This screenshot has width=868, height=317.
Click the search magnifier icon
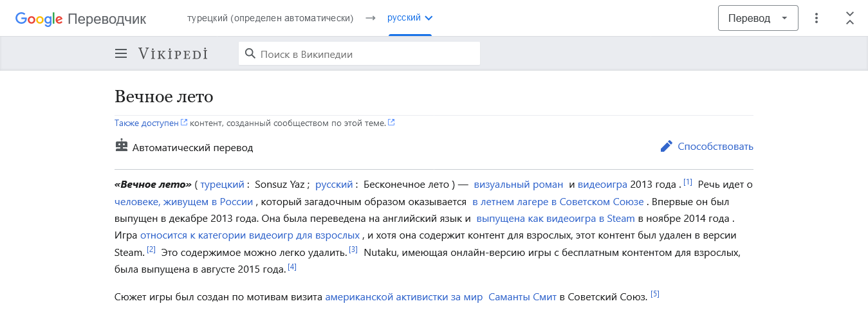[x=250, y=54]
